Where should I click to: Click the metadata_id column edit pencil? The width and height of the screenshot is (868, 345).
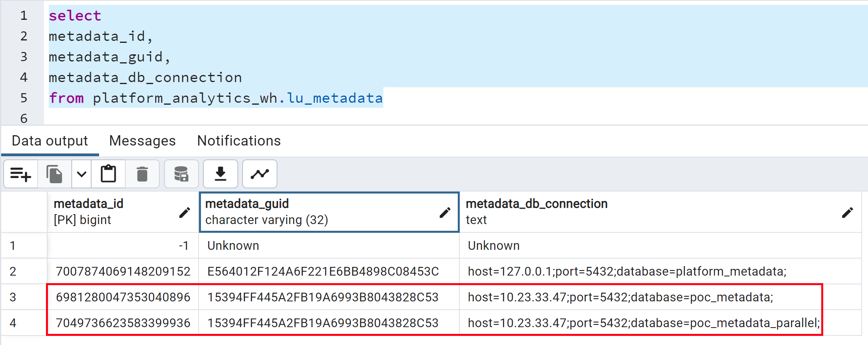[184, 213]
